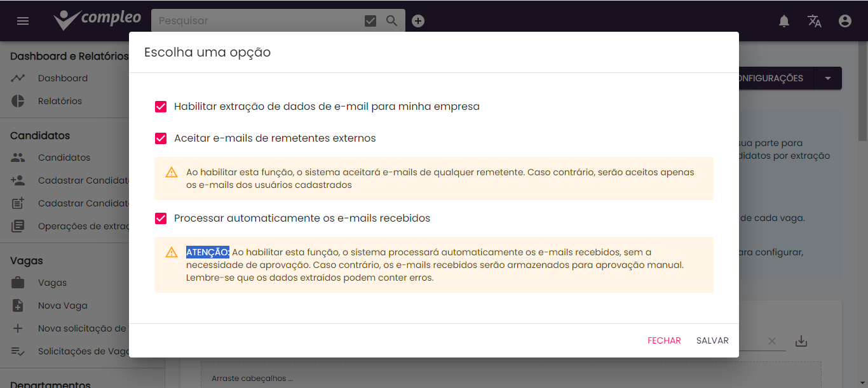
Task: Click the SALVAR button
Action: point(712,340)
